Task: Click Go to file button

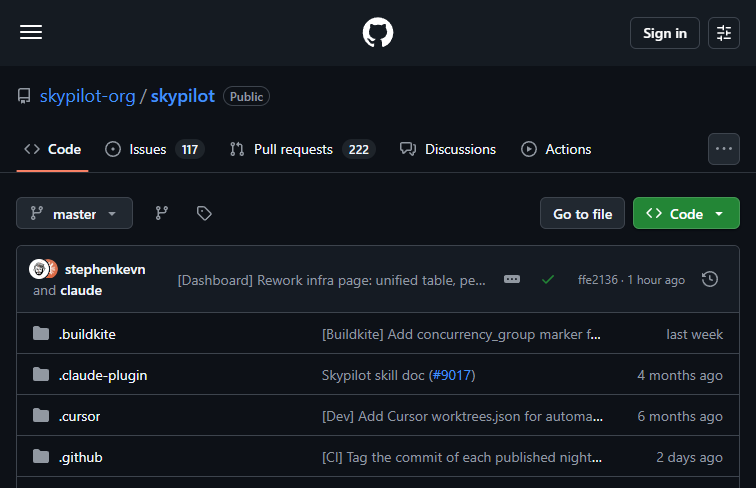Action: point(582,213)
